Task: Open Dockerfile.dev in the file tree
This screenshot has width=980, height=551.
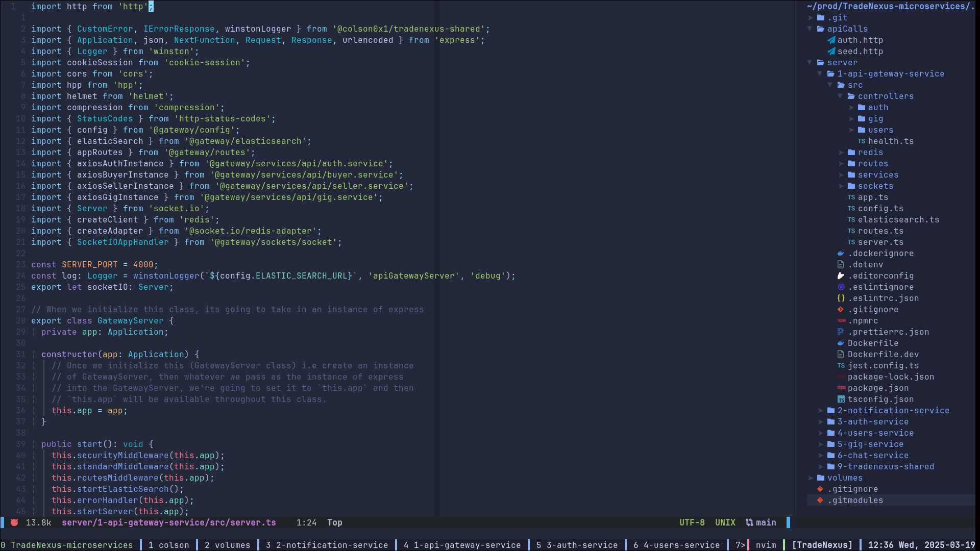Action: [x=883, y=355]
